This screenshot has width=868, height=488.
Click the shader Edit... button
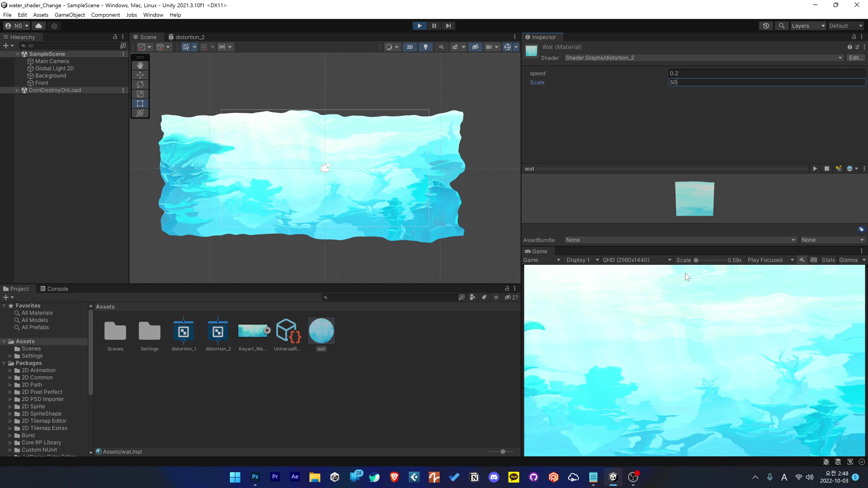tap(855, 58)
